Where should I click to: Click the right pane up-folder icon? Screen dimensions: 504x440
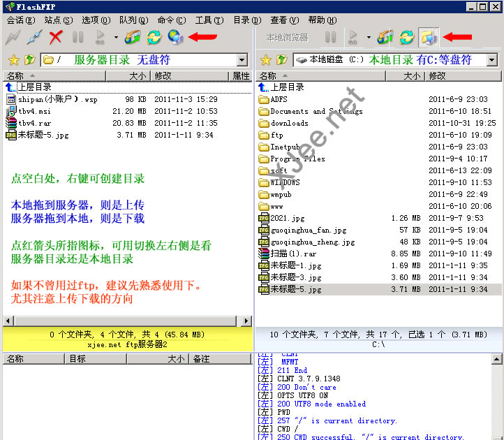pyautogui.click(x=282, y=60)
